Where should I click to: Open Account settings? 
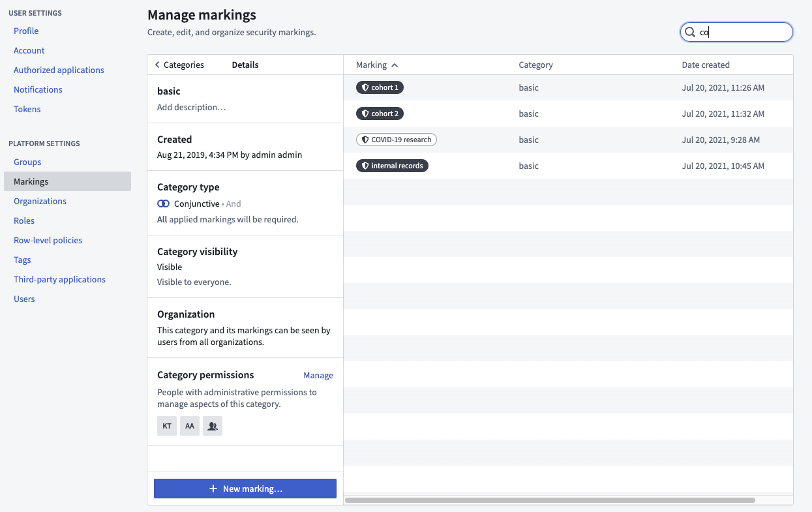pyautogui.click(x=29, y=50)
